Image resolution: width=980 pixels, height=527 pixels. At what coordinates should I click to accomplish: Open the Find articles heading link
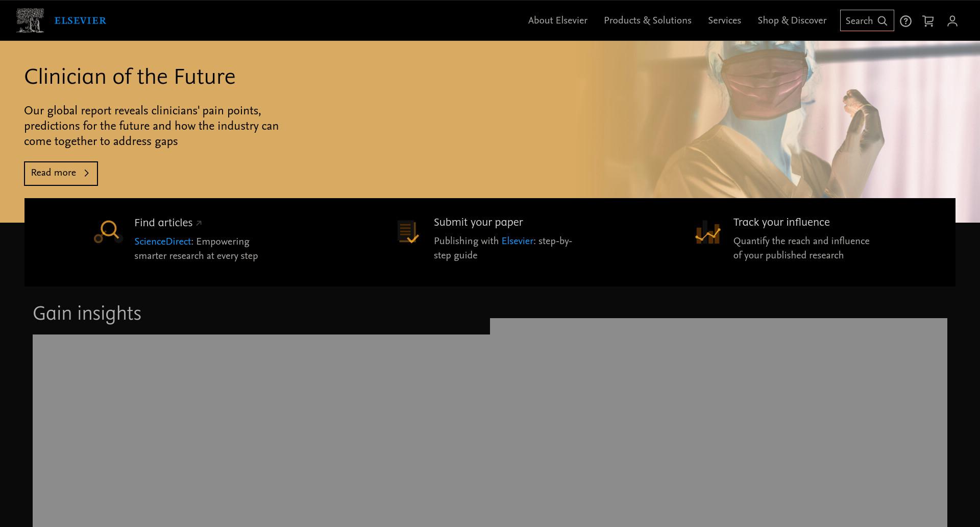163,223
